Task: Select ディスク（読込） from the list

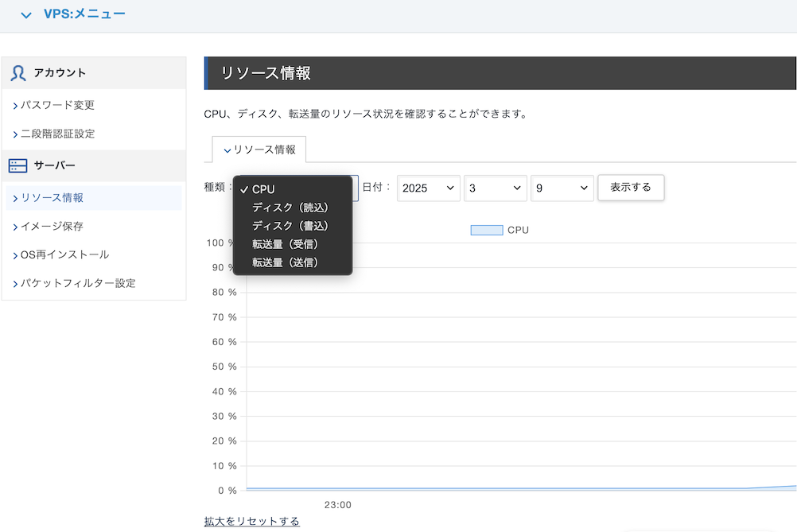Action: click(x=290, y=208)
